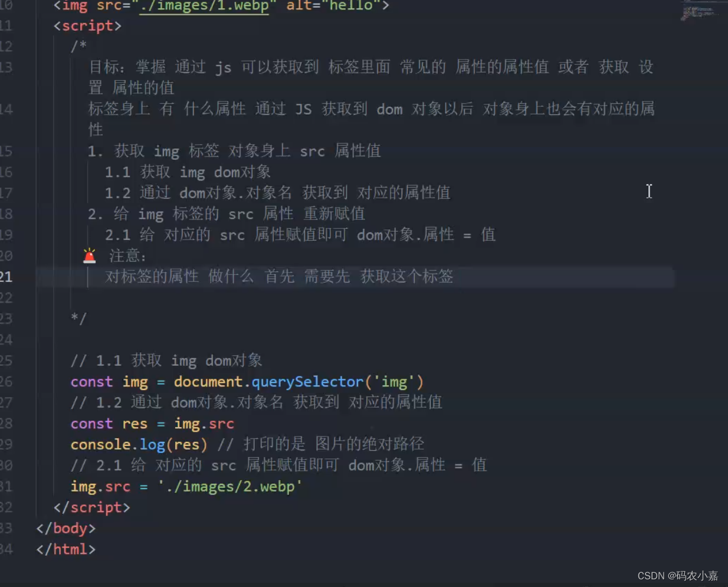Click the closing </body> tag
728x587 pixels.
coord(65,528)
